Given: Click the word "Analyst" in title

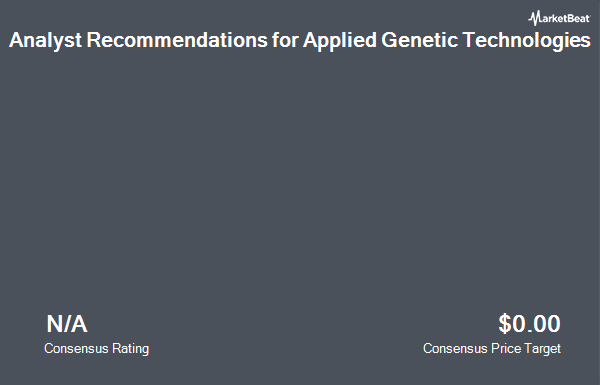Looking at the screenshot, I should (x=46, y=41).
